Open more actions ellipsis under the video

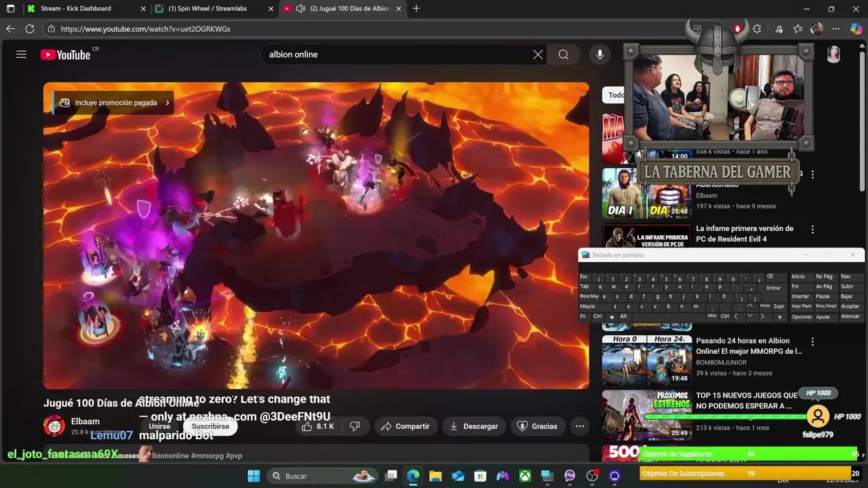point(580,426)
